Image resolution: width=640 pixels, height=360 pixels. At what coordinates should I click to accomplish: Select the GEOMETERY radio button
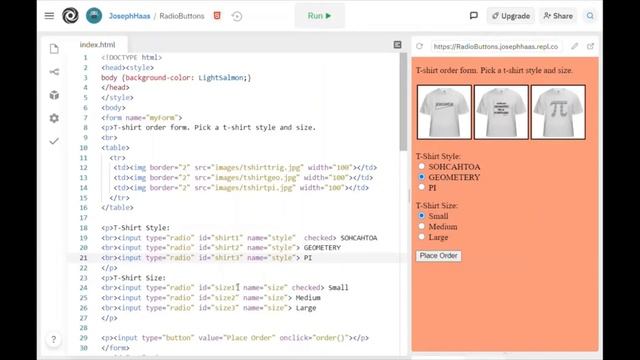(x=422, y=177)
